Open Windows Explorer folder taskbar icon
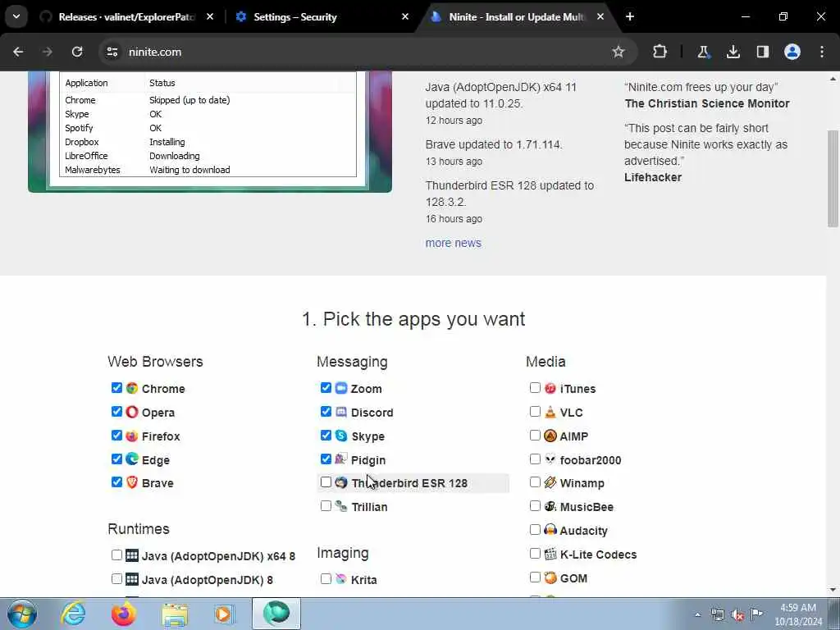The height and width of the screenshot is (630, 840). pos(175,614)
